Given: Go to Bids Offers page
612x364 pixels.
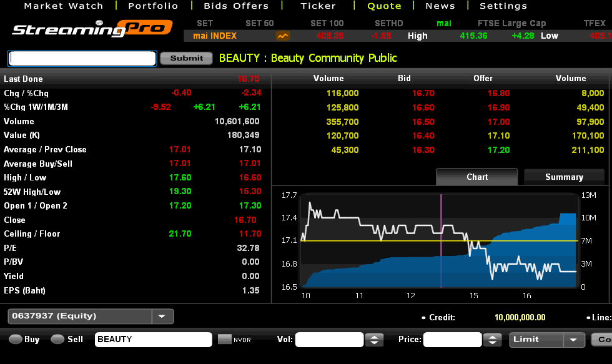Looking at the screenshot, I should point(236,6).
